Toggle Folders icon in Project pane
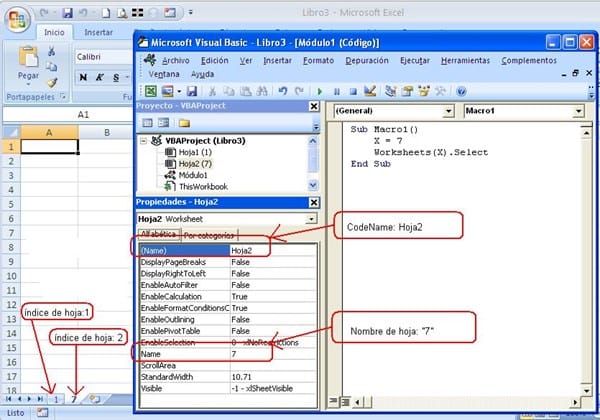This screenshot has height=420, width=600. coord(184,123)
